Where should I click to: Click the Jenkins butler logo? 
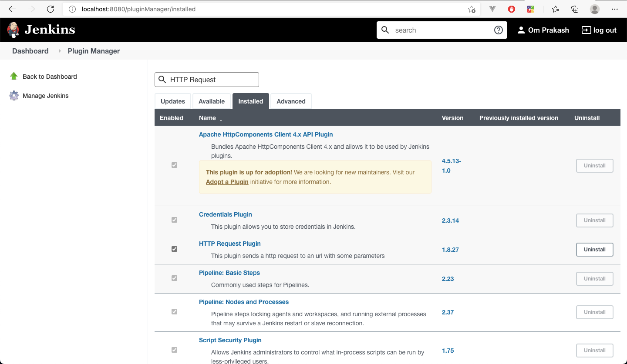(x=13, y=30)
